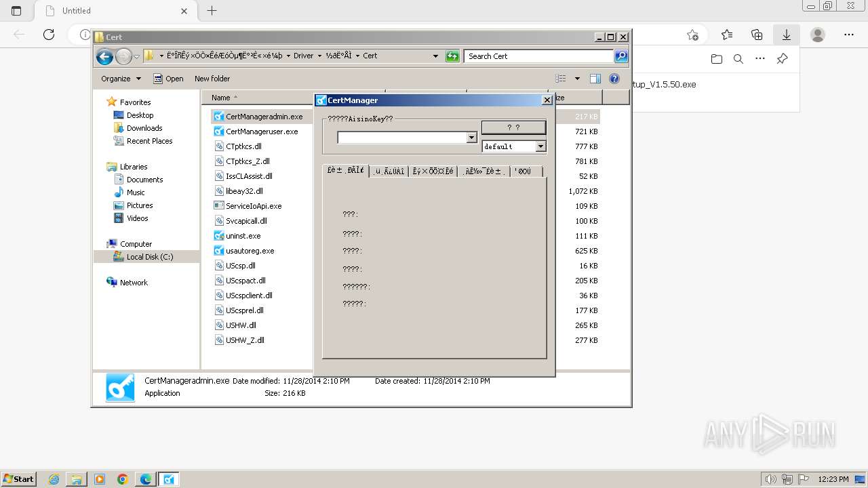Open volume control in system tray

coord(772,479)
